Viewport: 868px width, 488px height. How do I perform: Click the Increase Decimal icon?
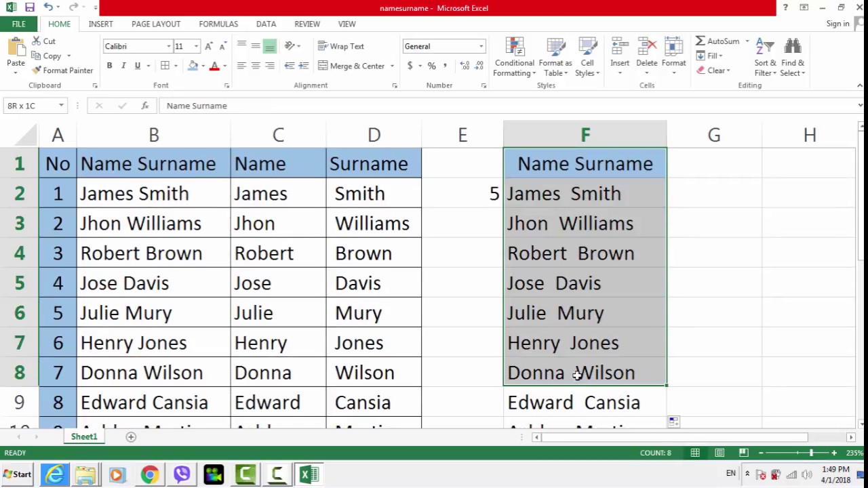coord(464,66)
